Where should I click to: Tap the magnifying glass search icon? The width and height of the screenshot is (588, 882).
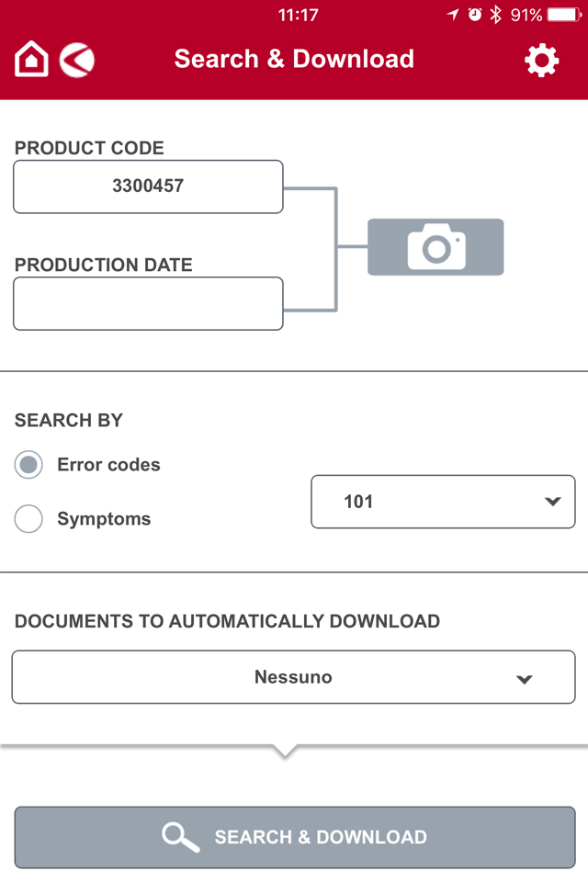click(180, 837)
